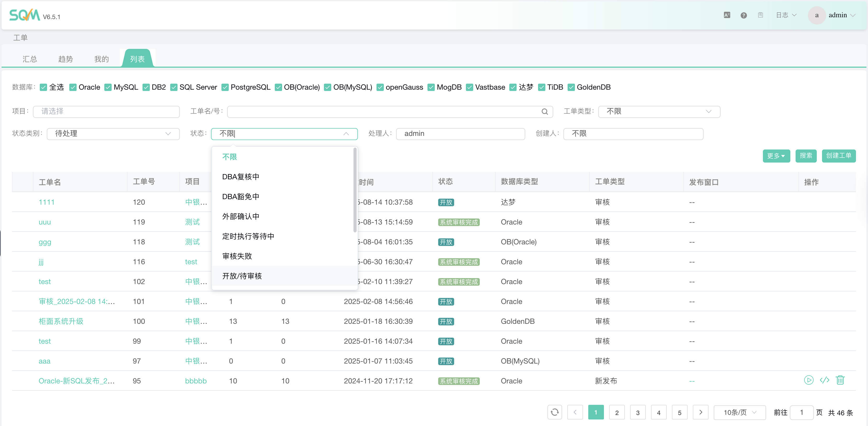868x426 pixels.
Task: Uncheck the 全选 select-all checkbox
Action: tap(43, 88)
